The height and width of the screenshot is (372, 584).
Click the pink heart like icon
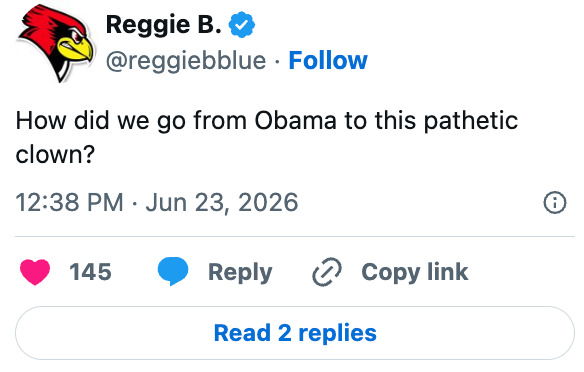(x=35, y=272)
